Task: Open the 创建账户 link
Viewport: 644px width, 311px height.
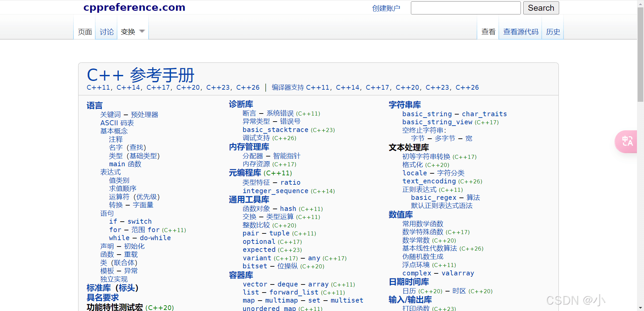Action: tap(386, 8)
